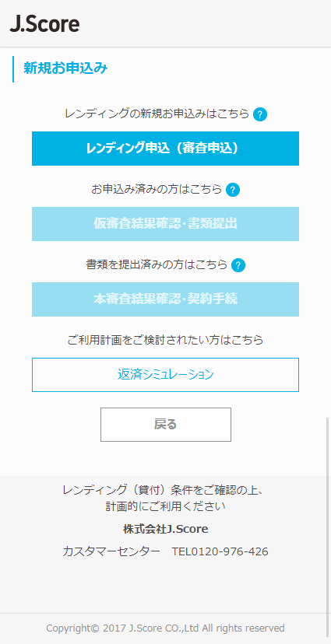The height and width of the screenshot is (644, 331).
Task: Open help icon beside 書類を提出済みの方はこちら
Action: point(238,265)
